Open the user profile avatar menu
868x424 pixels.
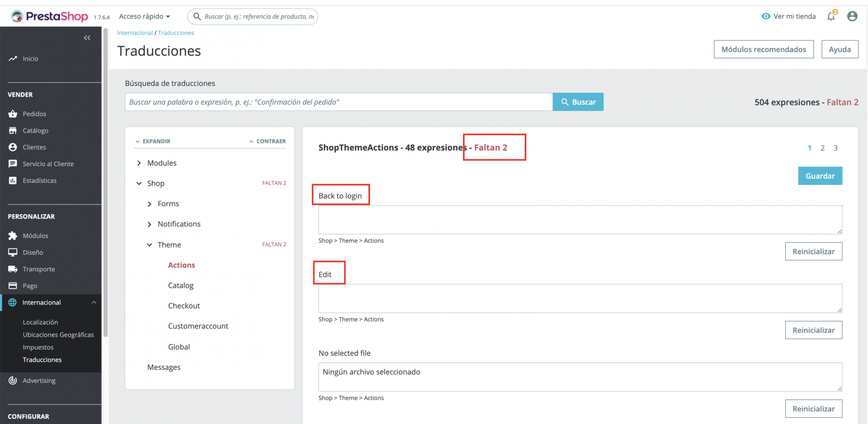[852, 16]
